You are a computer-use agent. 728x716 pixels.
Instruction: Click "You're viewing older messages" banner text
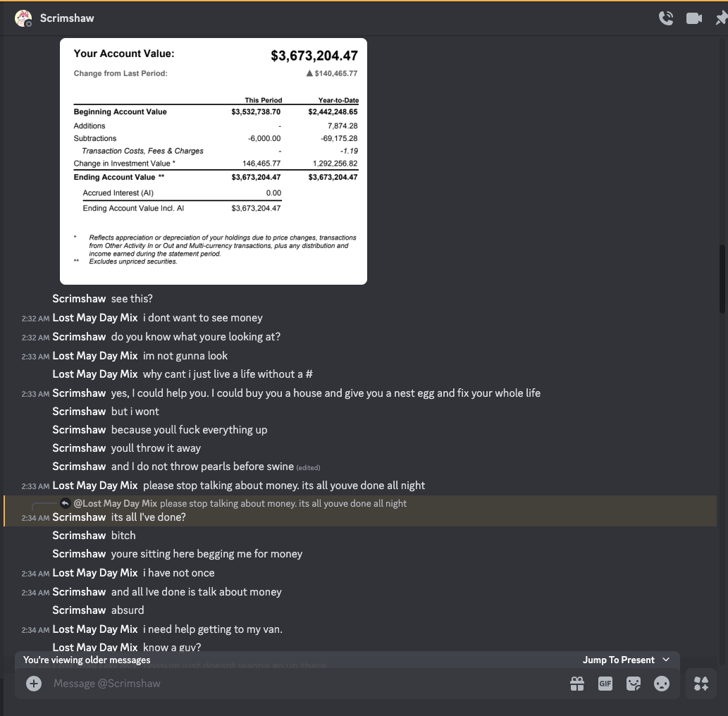tap(87, 660)
